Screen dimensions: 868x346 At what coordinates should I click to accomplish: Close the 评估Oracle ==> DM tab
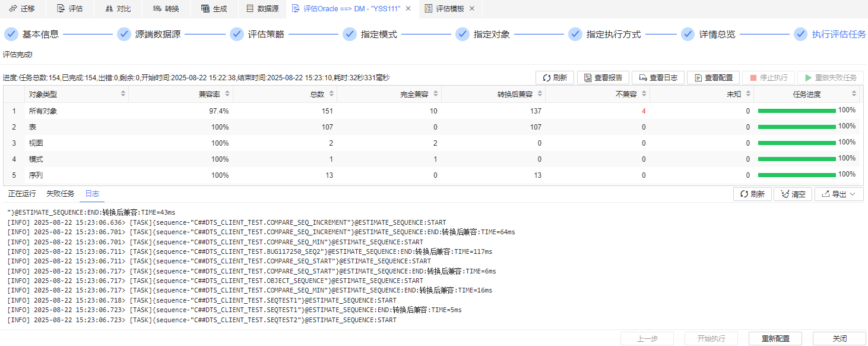pyautogui.click(x=408, y=9)
